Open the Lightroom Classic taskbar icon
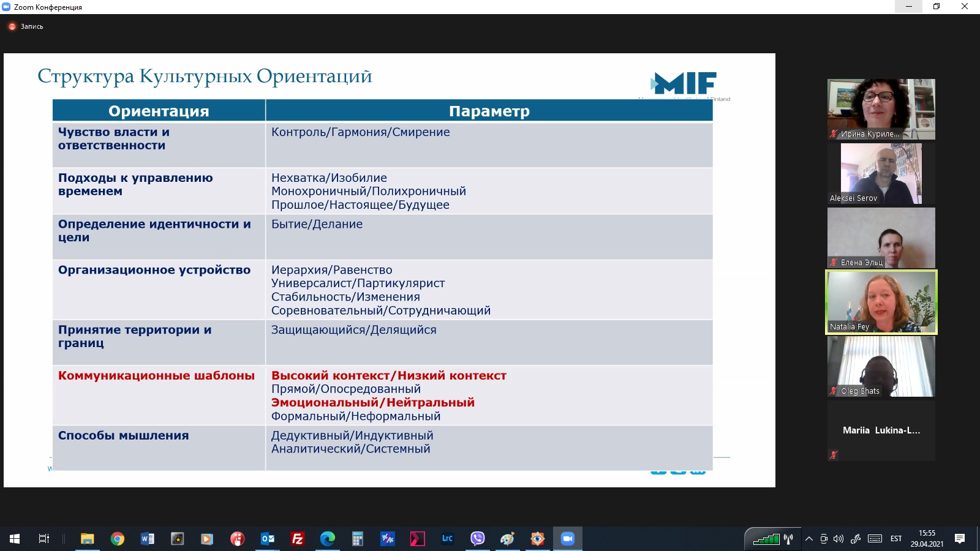The width and height of the screenshot is (980, 551). pos(447,539)
